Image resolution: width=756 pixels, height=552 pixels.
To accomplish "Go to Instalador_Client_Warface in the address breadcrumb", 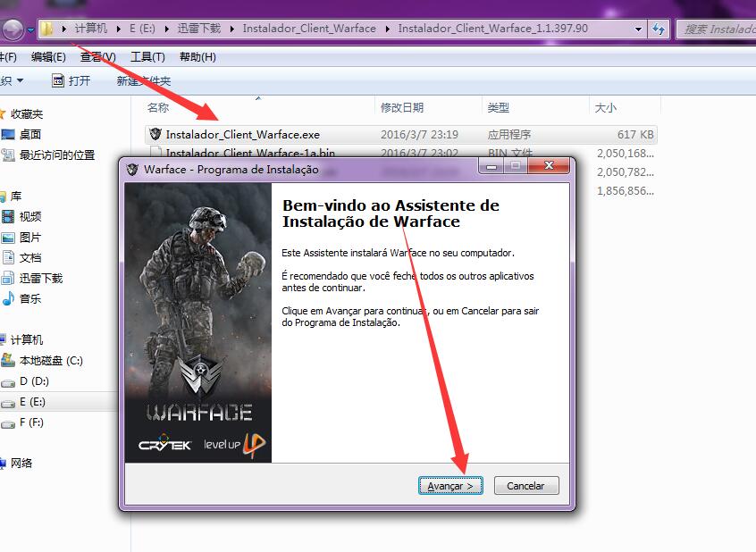I will (309, 29).
